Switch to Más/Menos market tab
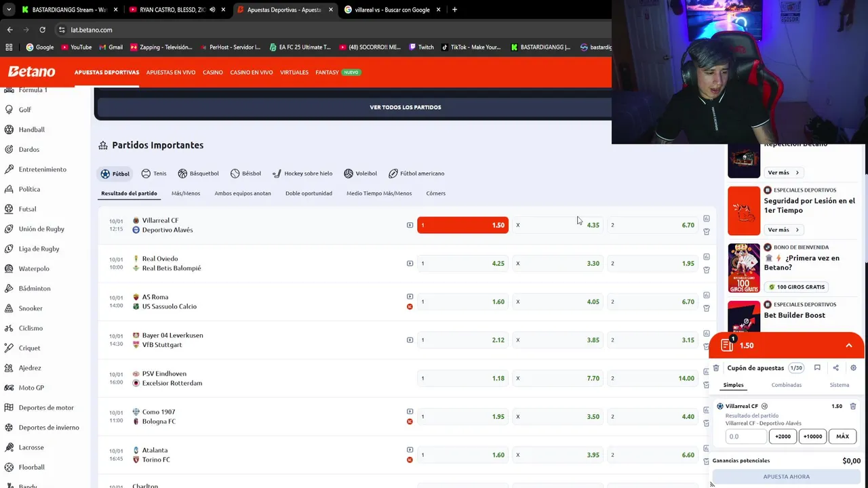Viewport: 868px width, 488px height. [x=186, y=193]
